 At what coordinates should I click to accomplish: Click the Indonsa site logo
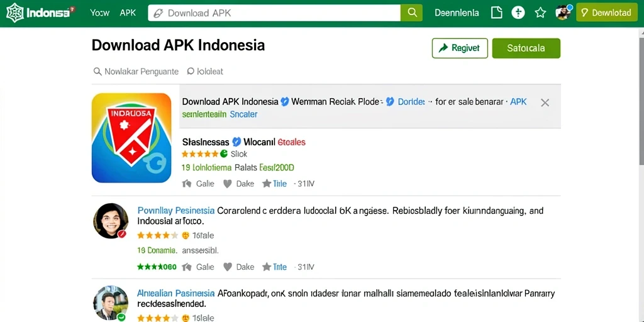pos(41,13)
